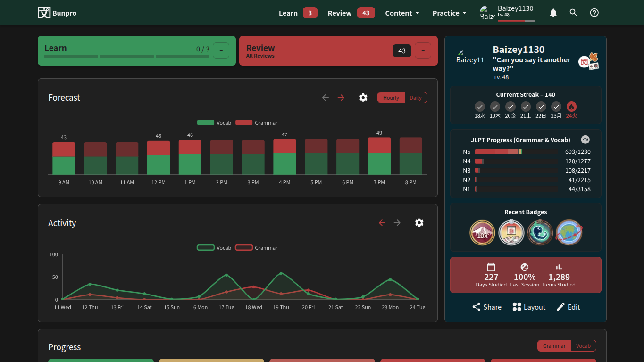Switch Progress to Vocab

tap(583, 346)
